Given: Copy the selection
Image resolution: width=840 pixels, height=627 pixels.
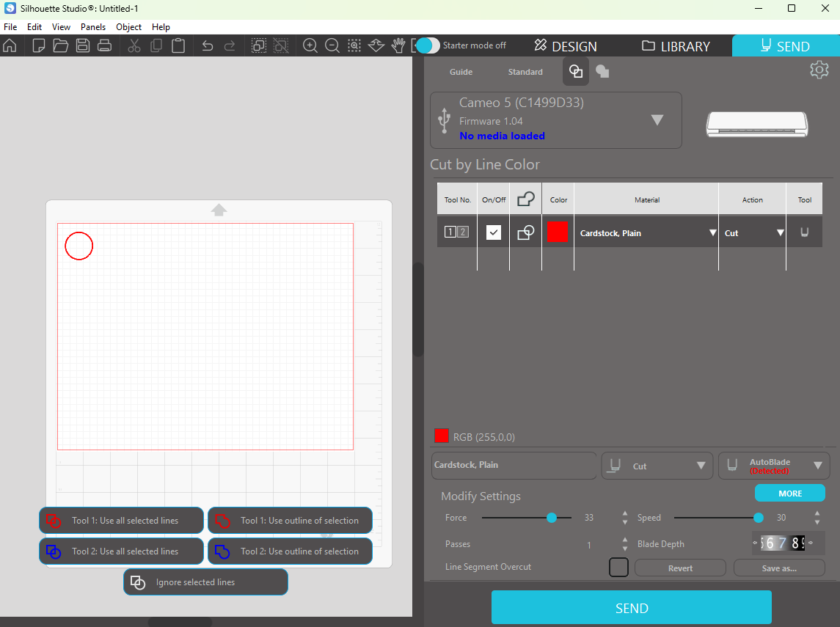Looking at the screenshot, I should [156, 46].
